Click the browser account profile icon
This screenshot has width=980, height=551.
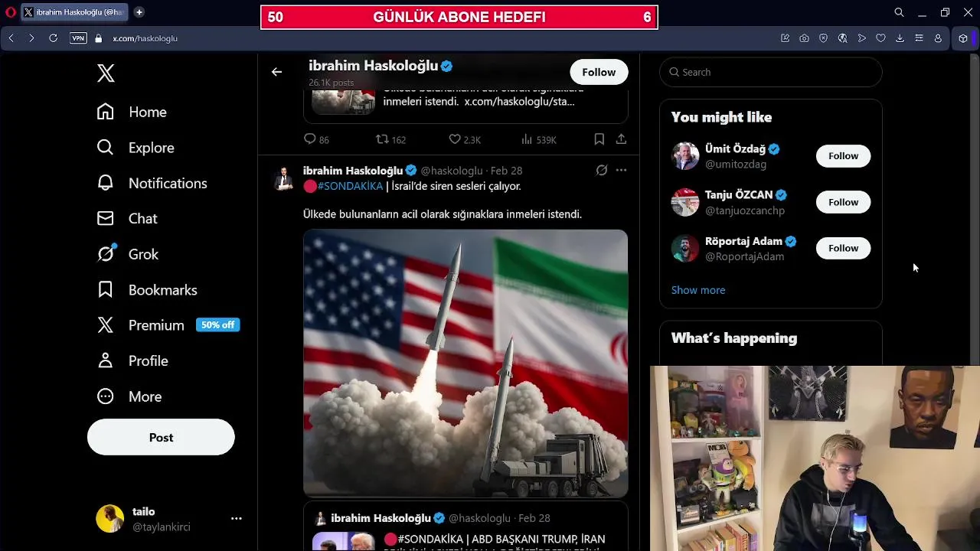[938, 38]
